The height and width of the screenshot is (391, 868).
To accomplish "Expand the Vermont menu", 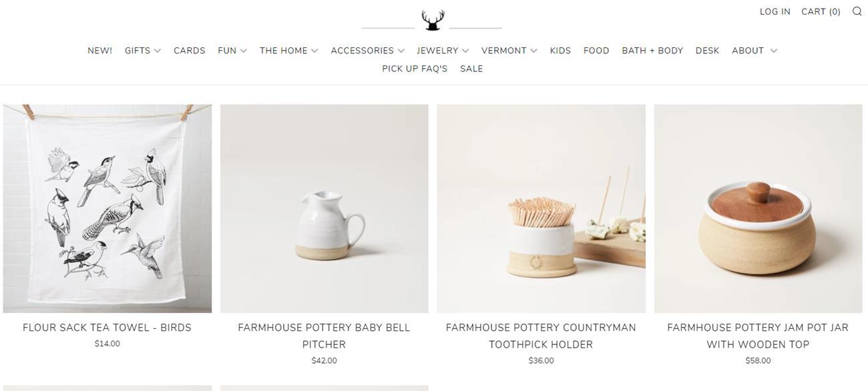I will tap(509, 51).
